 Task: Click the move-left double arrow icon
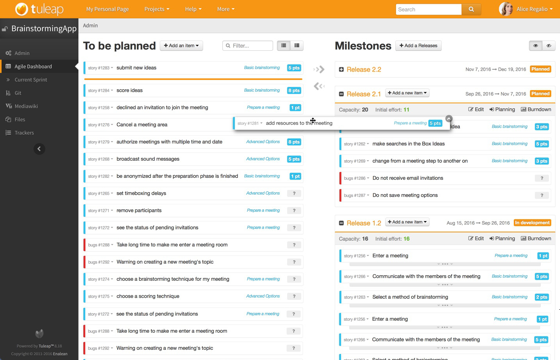tap(319, 86)
